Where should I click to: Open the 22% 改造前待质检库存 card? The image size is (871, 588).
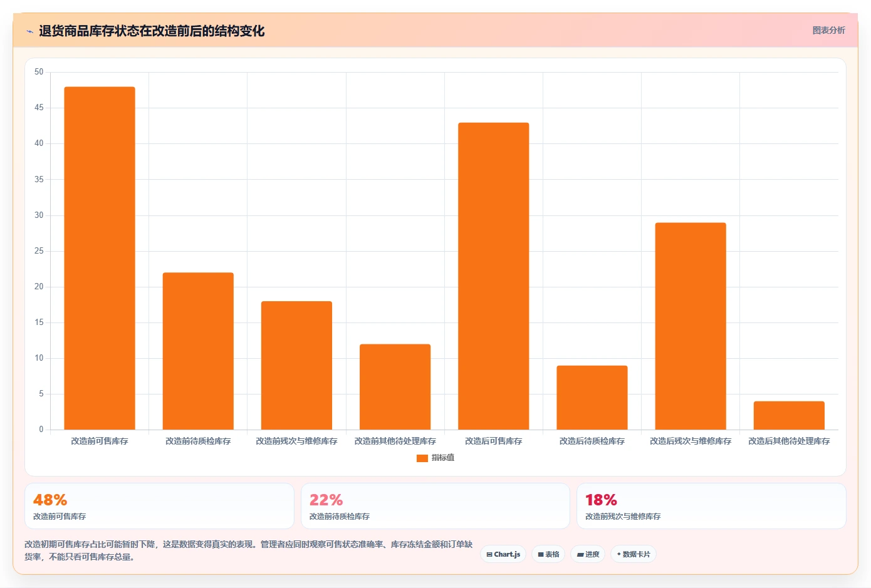tap(435, 506)
